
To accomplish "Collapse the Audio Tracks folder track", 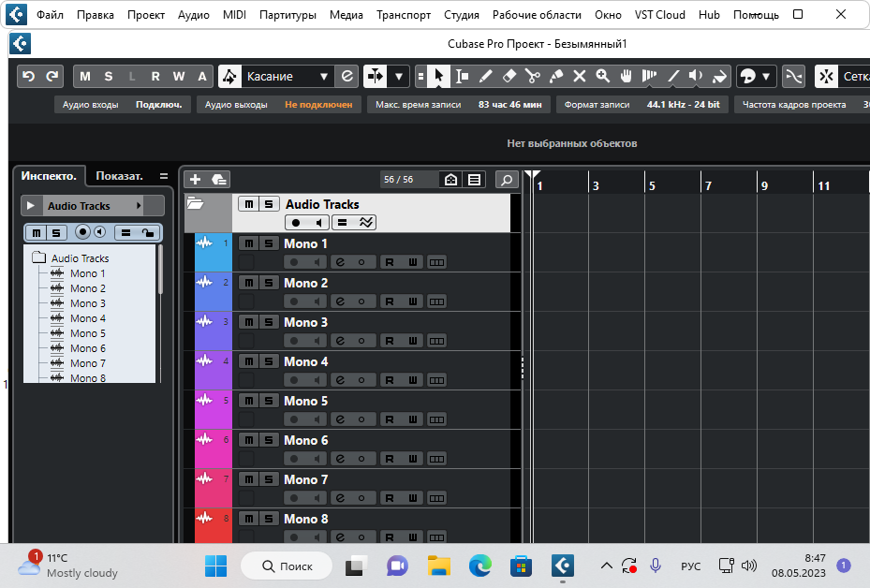I will [x=196, y=203].
